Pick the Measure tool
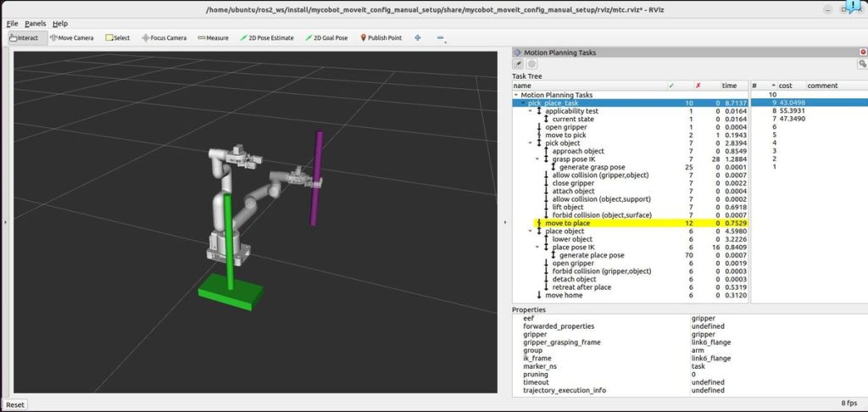 [x=213, y=37]
